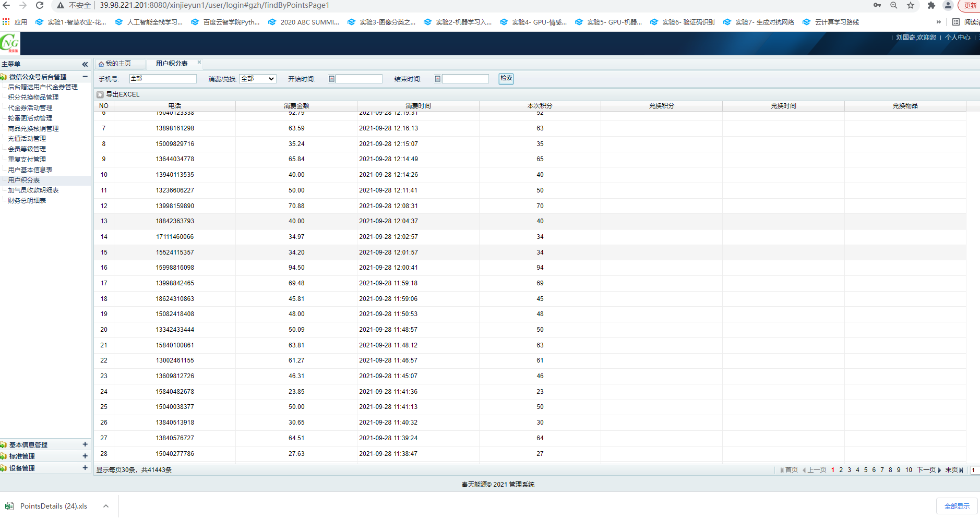Jump to page 5 in pagination
This screenshot has width=980, height=519.
click(x=866, y=470)
